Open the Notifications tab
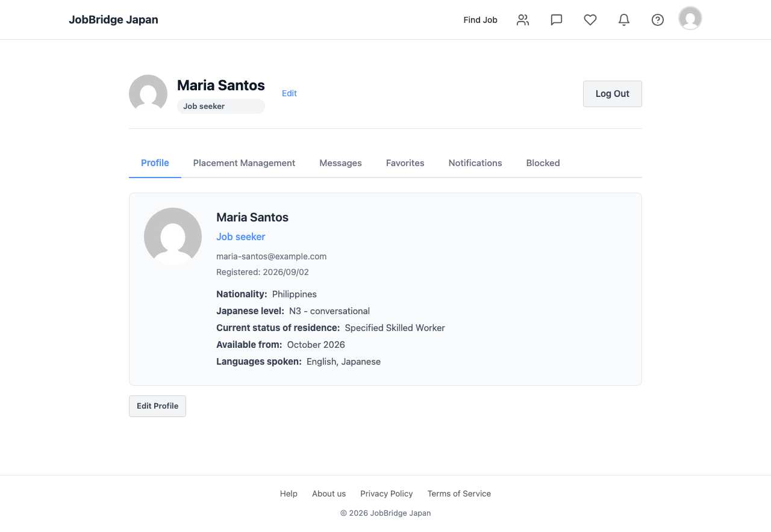 (475, 163)
